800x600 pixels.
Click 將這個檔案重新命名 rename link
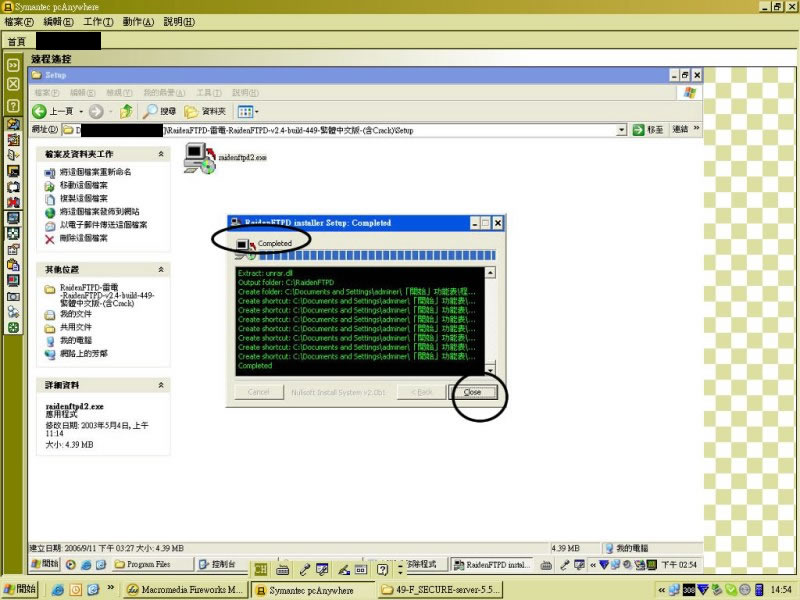click(95, 172)
